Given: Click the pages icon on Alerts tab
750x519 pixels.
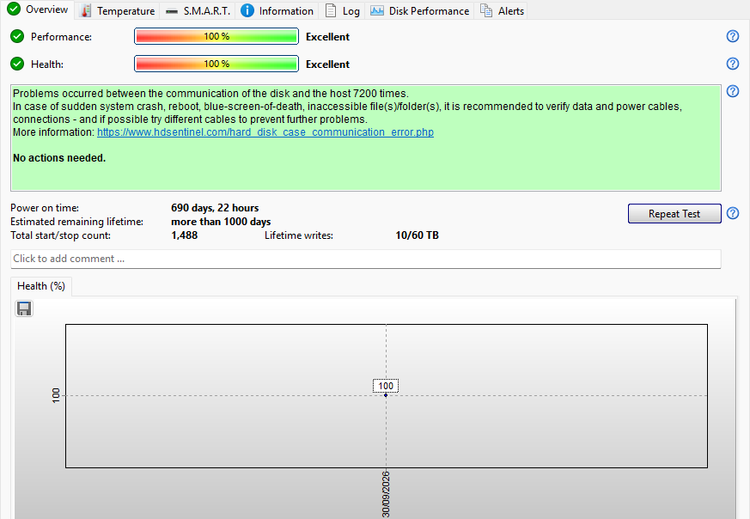Looking at the screenshot, I should tap(486, 11).
